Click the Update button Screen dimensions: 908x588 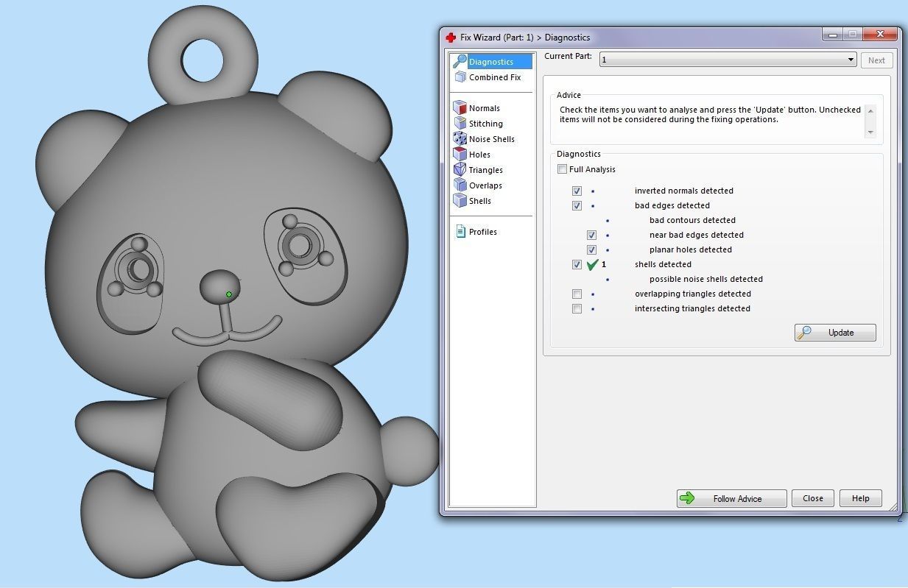point(835,333)
